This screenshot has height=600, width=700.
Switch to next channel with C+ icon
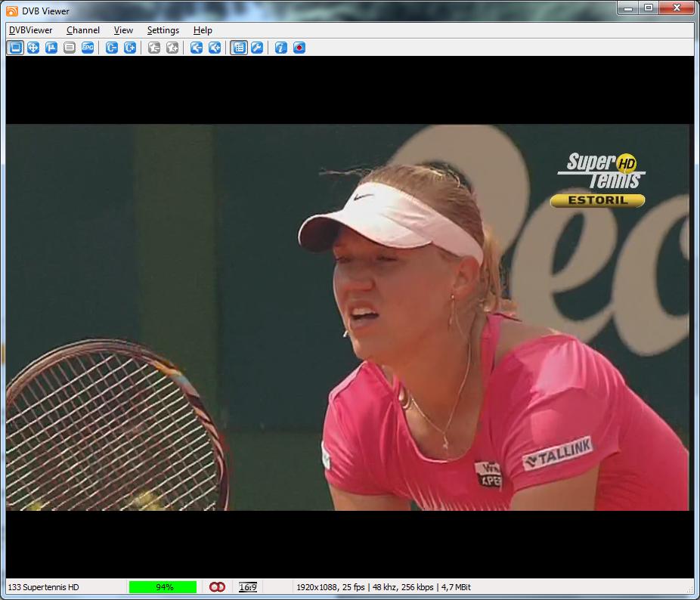point(130,48)
